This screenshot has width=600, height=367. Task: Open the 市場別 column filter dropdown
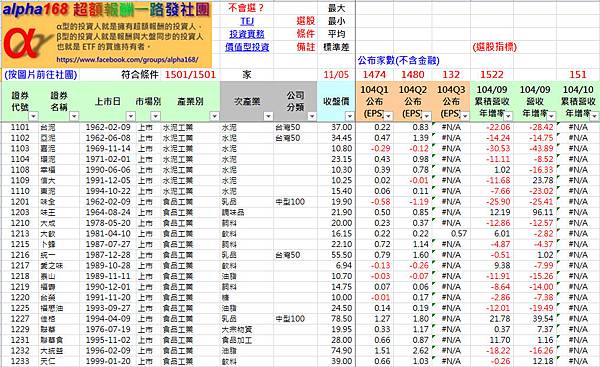[x=155, y=116]
